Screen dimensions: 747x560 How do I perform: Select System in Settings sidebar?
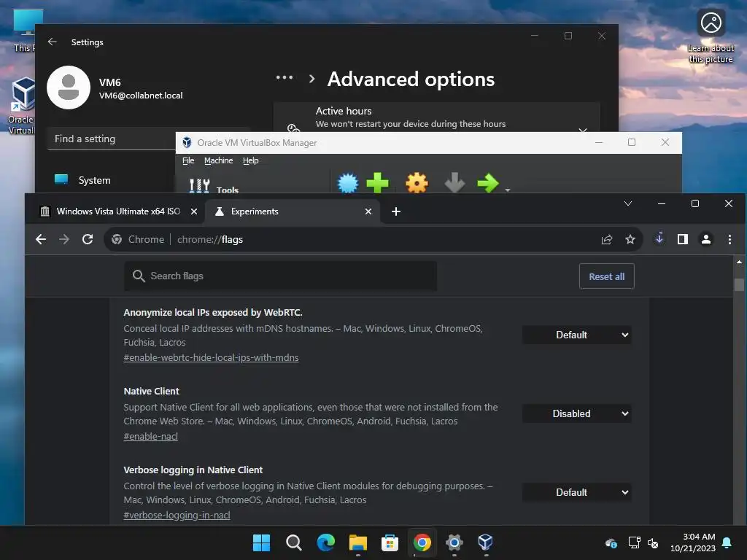(x=94, y=181)
